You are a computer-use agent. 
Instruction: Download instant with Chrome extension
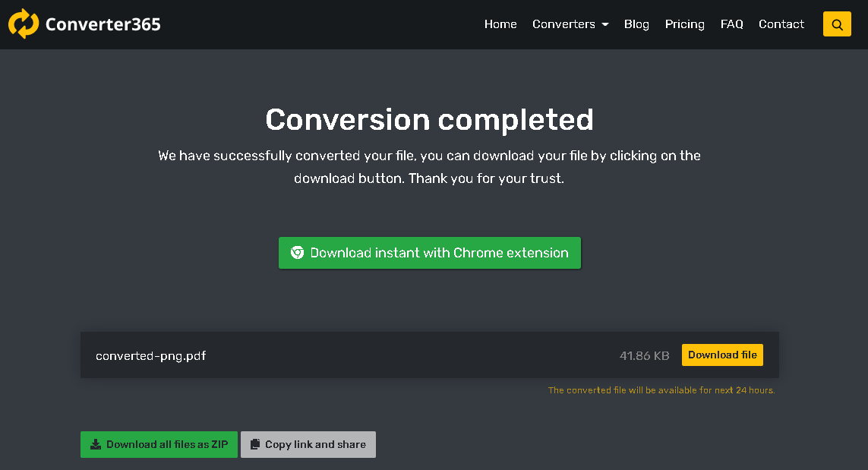click(438, 253)
